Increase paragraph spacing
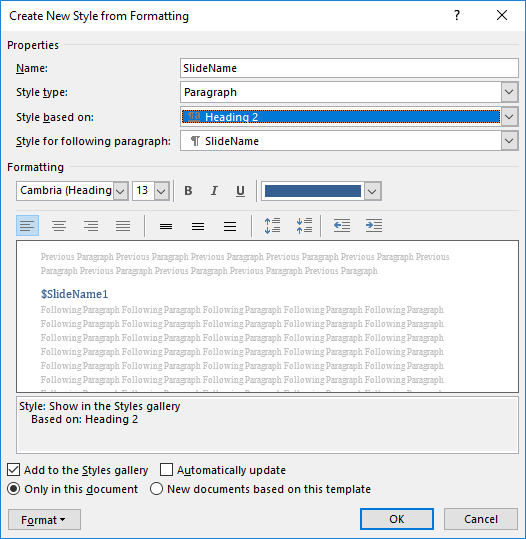526x539 pixels. pyautogui.click(x=272, y=226)
